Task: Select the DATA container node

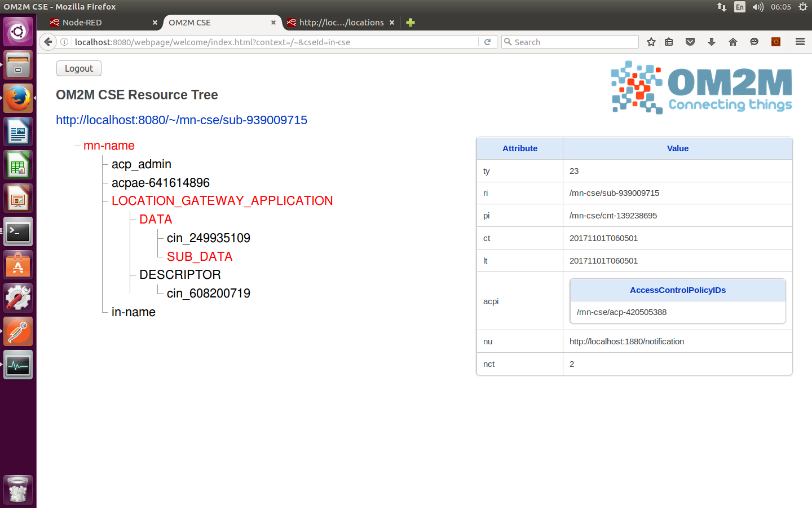Action: pyautogui.click(x=156, y=220)
